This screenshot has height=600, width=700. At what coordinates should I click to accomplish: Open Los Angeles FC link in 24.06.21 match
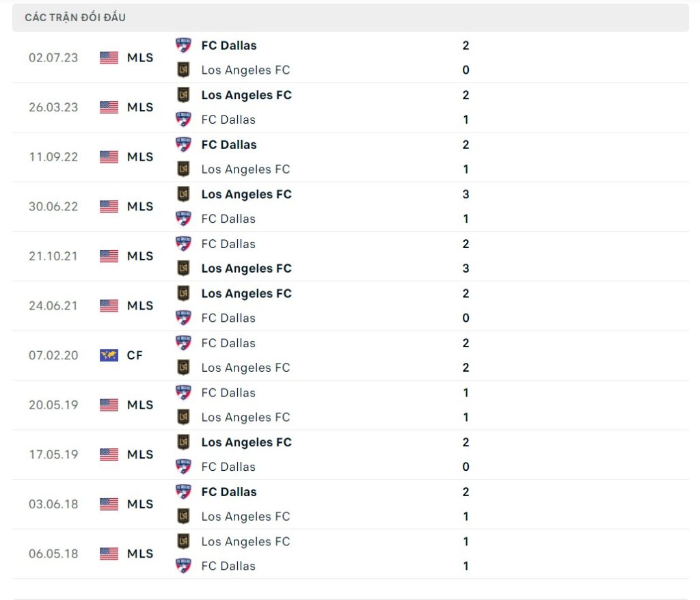(x=246, y=293)
